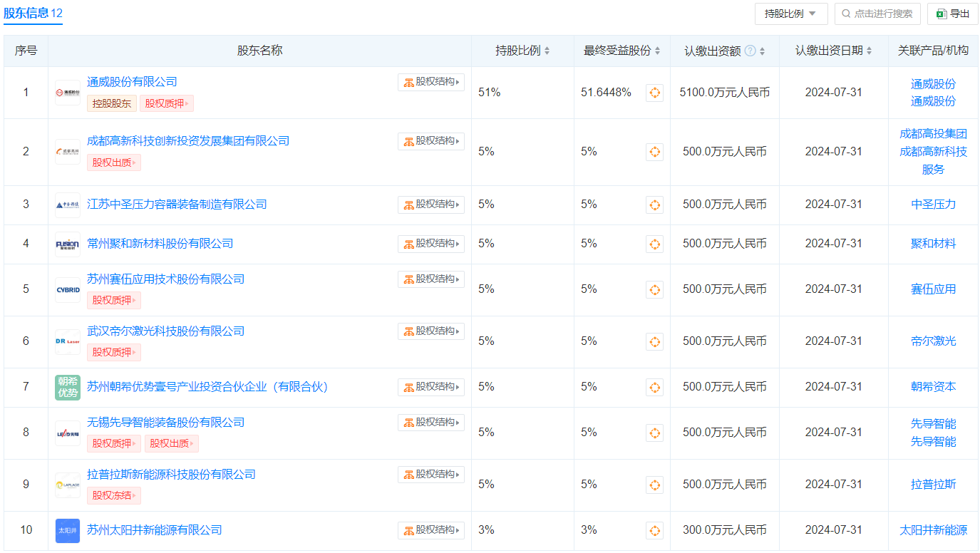Open the 拉普拉斯 related product link
This screenshot has width=980, height=553.
(x=933, y=485)
